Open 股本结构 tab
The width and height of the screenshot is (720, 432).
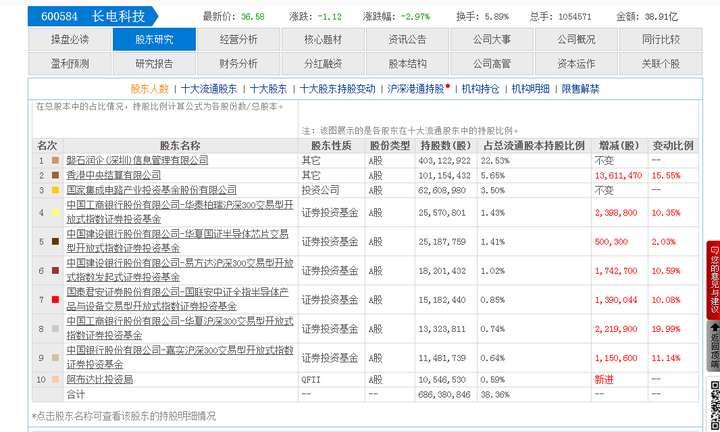point(407,64)
